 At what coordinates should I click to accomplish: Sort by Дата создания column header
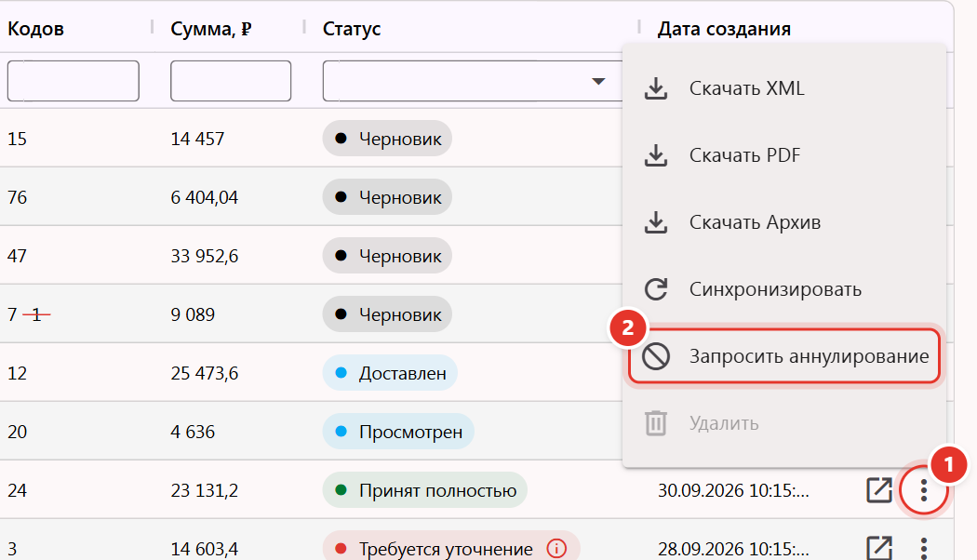tap(724, 29)
